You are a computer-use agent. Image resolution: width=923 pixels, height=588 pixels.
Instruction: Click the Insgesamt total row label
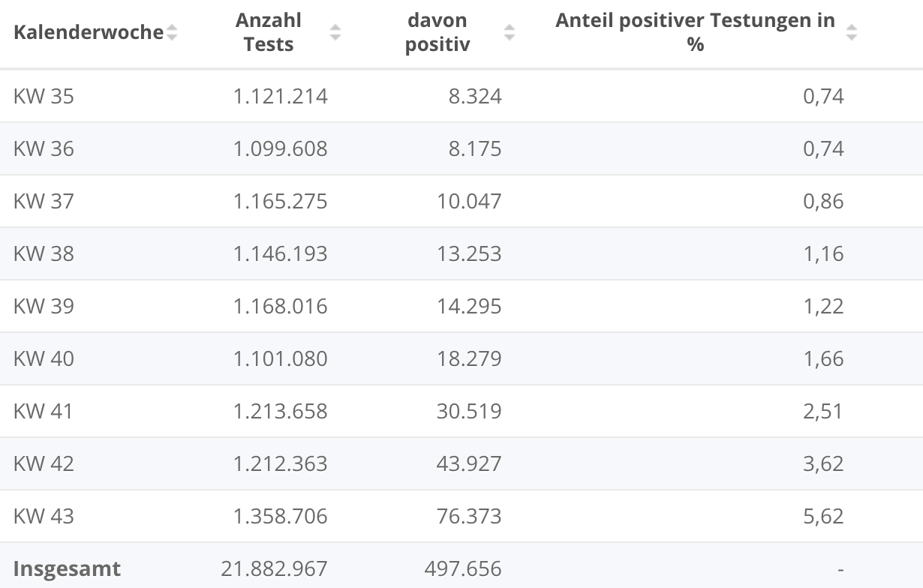pyautogui.click(x=67, y=568)
